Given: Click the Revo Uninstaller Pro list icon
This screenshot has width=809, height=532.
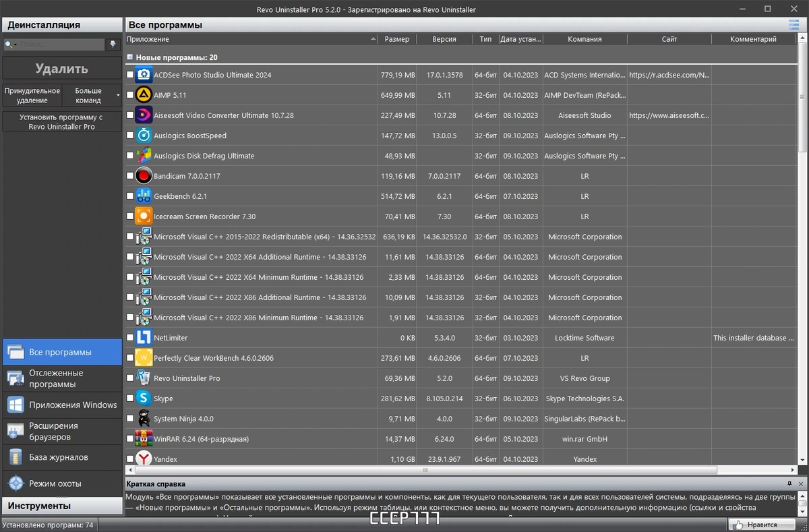Looking at the screenshot, I should [x=144, y=378].
